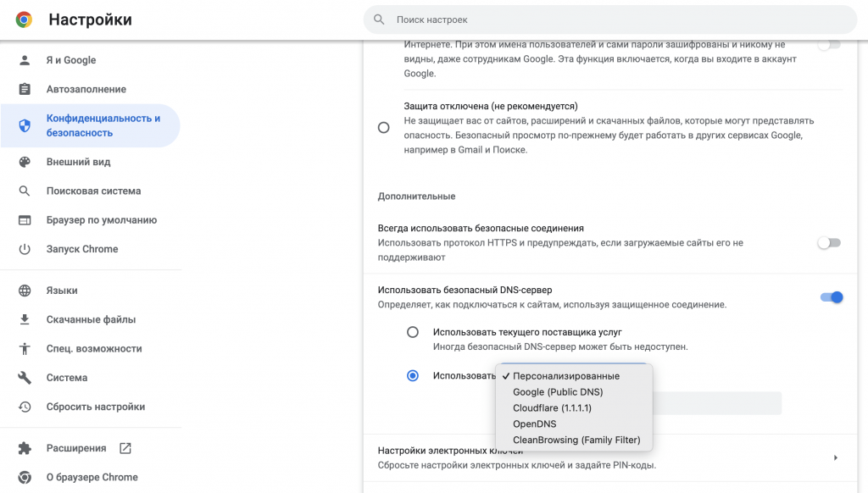This screenshot has height=493, width=868.
Task: Click the search magnifier icon in settings search
Action: point(379,19)
